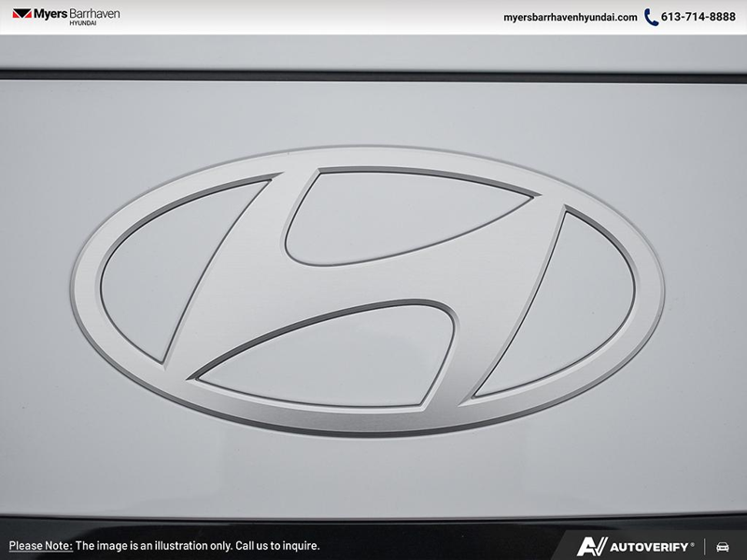Click the dark trim strip above the emblem
Image resolution: width=747 pixels, height=560 pixels.
(373, 76)
